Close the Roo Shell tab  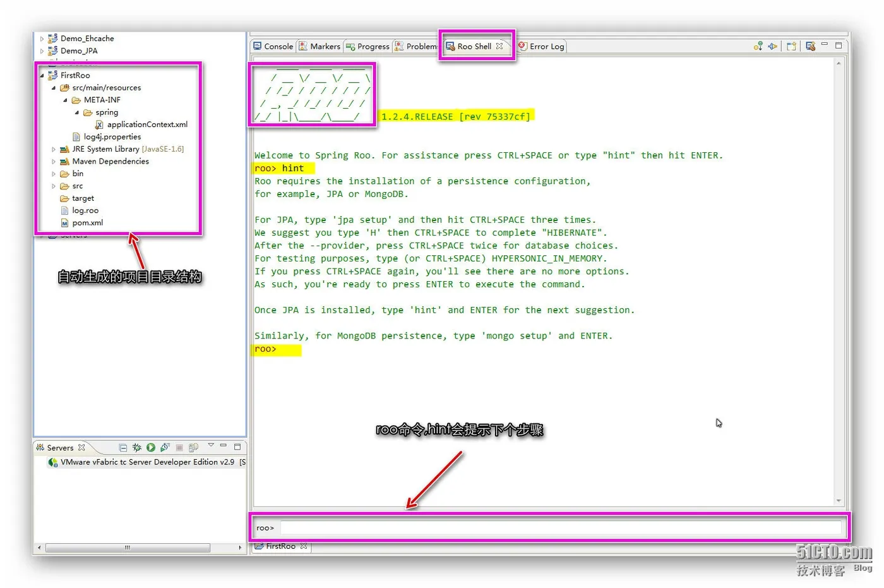(499, 46)
